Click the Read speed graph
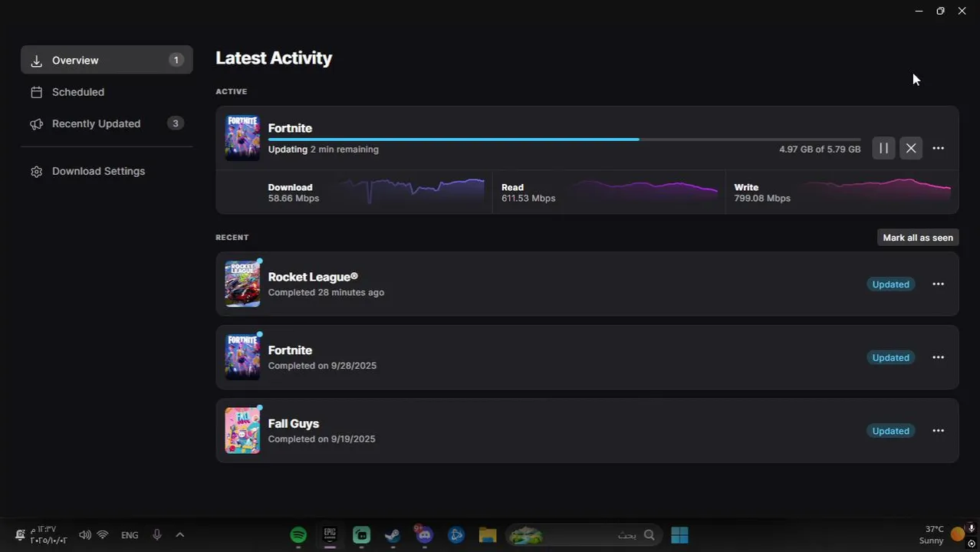The height and width of the screenshot is (552, 980). 646,191
